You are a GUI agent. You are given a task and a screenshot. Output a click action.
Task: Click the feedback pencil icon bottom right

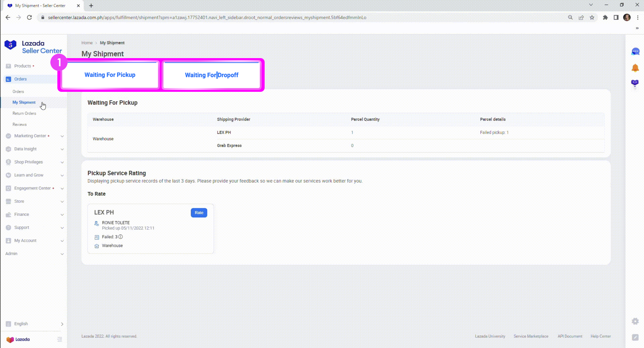tap(636, 337)
